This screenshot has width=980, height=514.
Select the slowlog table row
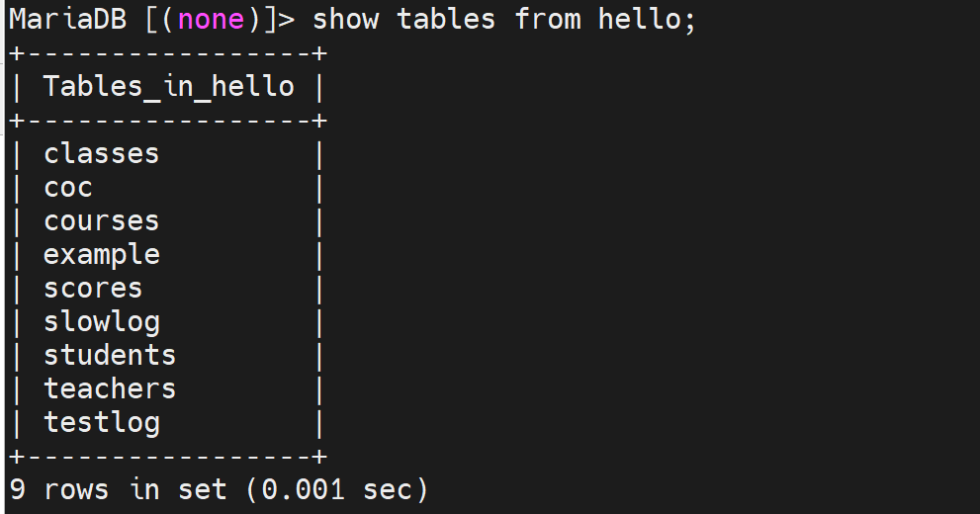click(101, 322)
